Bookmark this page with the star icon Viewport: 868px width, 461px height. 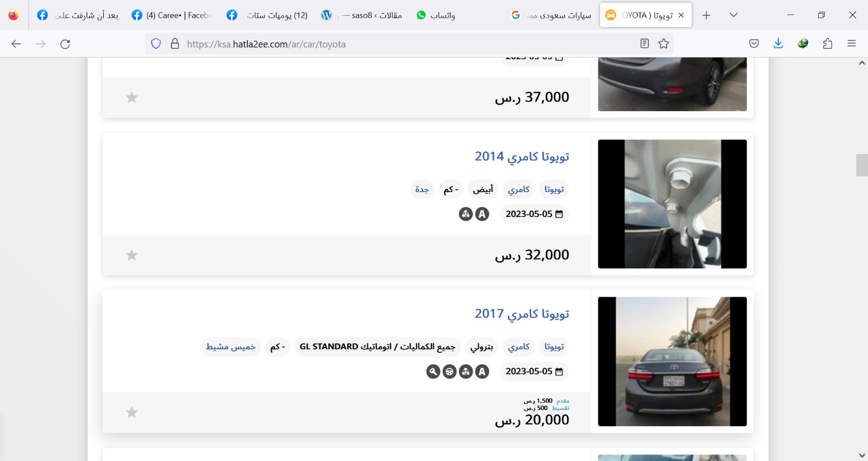663,44
